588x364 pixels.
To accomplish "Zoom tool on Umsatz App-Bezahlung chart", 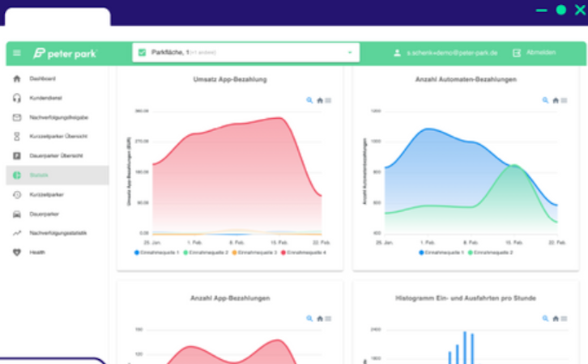I will point(309,100).
